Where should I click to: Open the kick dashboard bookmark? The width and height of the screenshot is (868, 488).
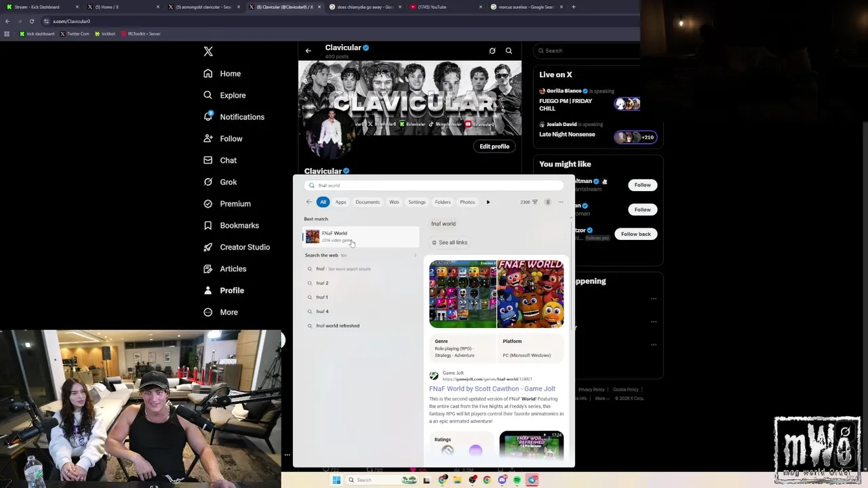tap(37, 34)
